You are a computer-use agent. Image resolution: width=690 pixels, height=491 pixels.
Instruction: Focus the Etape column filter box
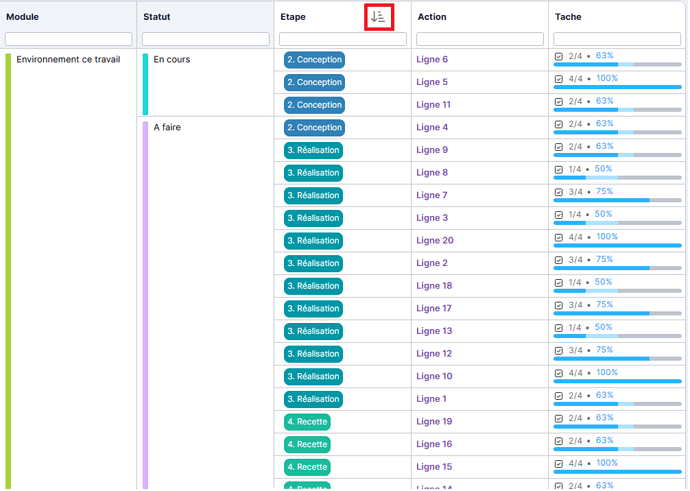pos(342,39)
